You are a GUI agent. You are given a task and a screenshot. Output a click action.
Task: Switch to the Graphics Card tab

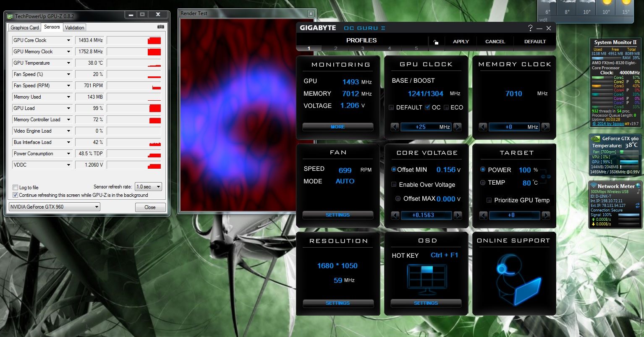[25, 28]
